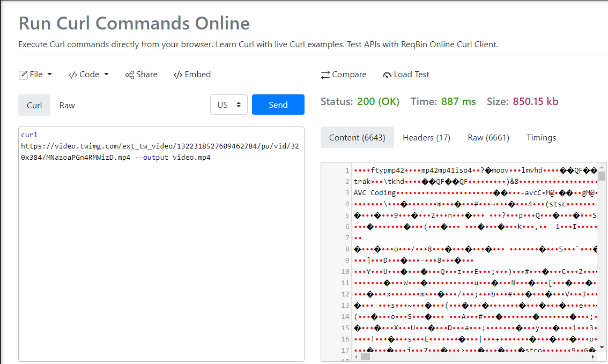Click the response horizontal scrollbar thumb

365,356
